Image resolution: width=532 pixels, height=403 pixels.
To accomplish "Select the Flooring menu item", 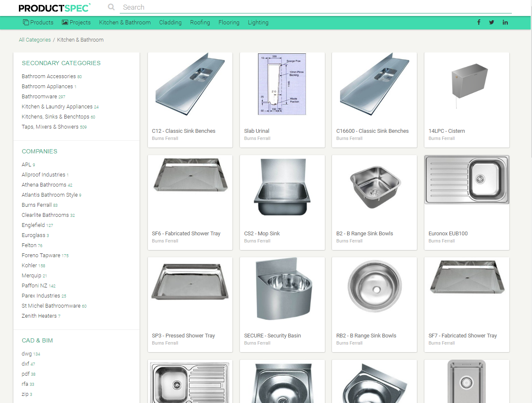I will pos(229,22).
